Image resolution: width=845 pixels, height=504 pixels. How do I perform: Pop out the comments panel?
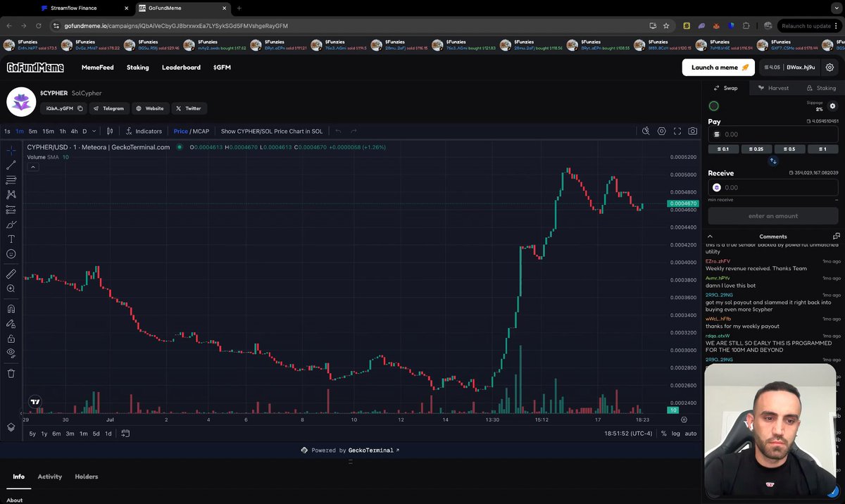pyautogui.click(x=836, y=236)
